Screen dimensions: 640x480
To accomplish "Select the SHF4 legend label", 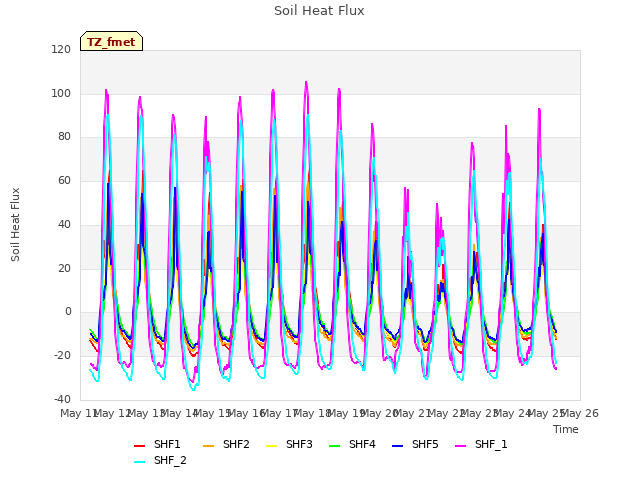I will point(362,444).
